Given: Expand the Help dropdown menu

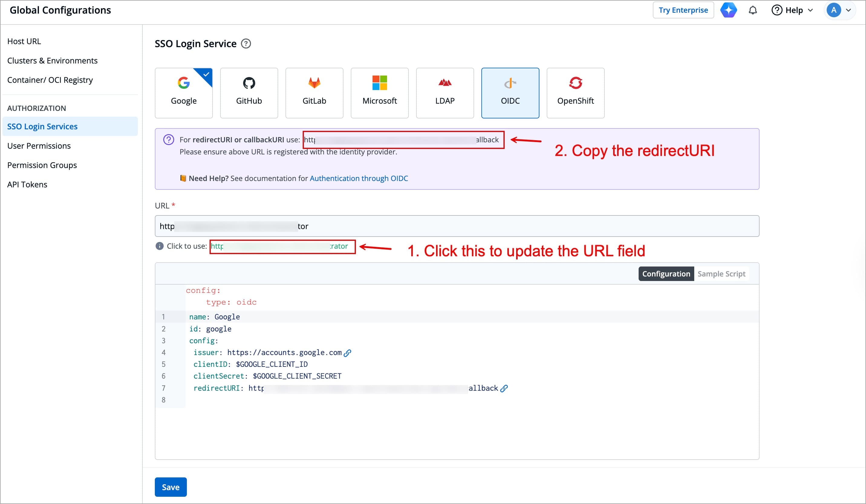Looking at the screenshot, I should 793,10.
